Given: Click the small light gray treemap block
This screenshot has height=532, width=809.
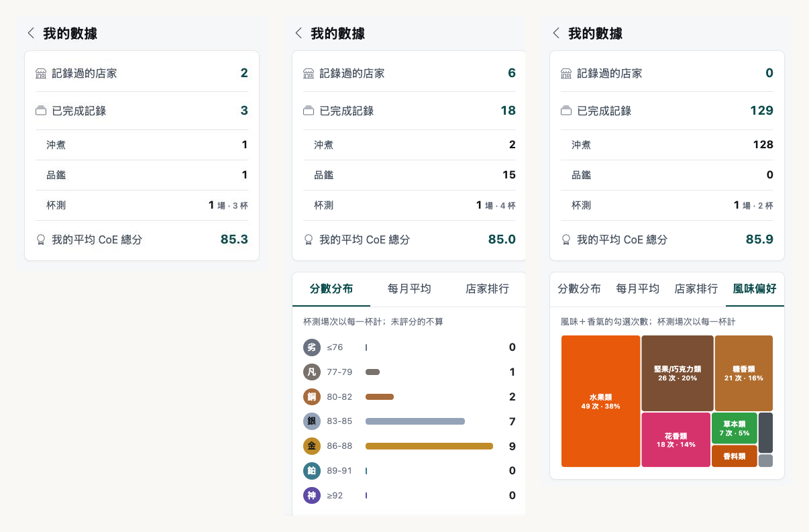Looking at the screenshot, I should (765, 461).
